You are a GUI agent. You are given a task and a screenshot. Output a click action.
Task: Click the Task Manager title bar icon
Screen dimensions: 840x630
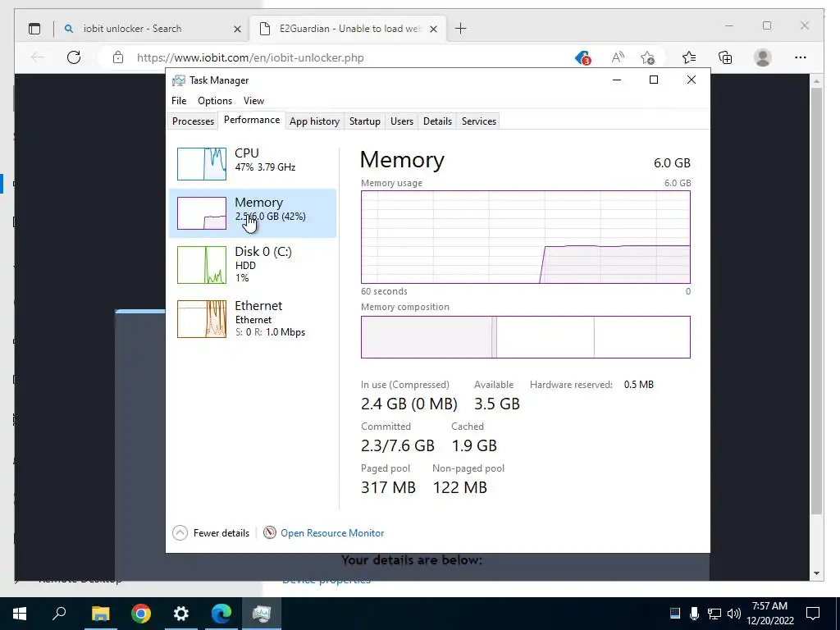tap(178, 80)
